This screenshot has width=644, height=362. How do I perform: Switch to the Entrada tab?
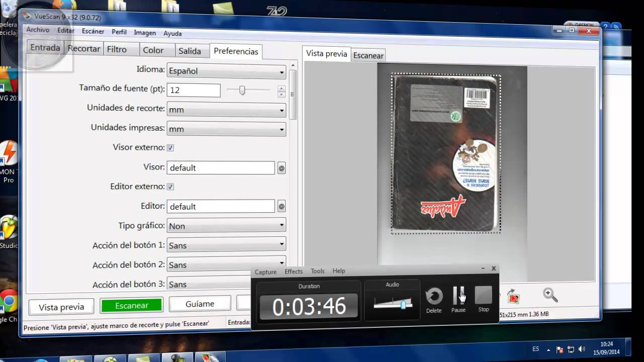(x=45, y=48)
